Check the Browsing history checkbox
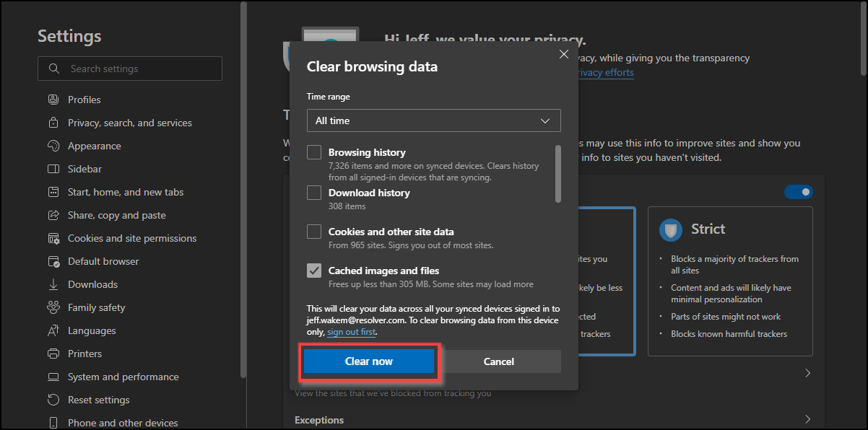Viewport: 868px width, 430px height. (314, 152)
